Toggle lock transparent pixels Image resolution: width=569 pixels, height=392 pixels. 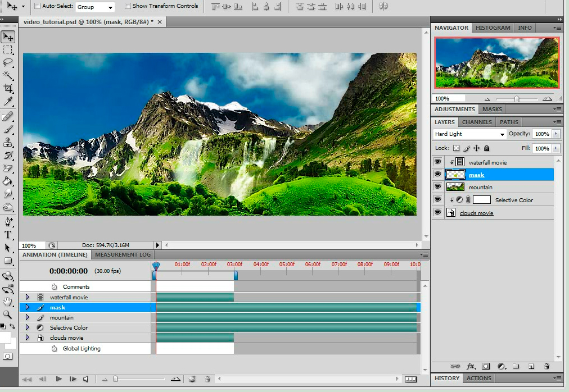pos(456,148)
